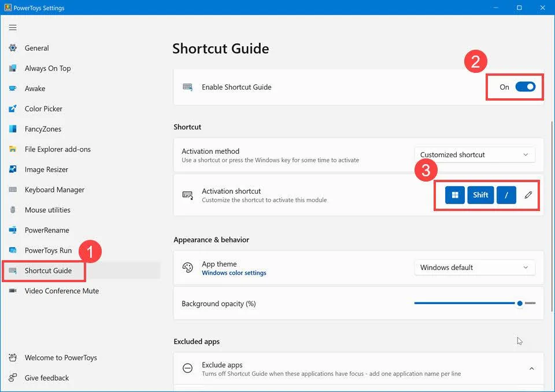Click the keyboard icon beside Activation shortcut

[x=187, y=195]
